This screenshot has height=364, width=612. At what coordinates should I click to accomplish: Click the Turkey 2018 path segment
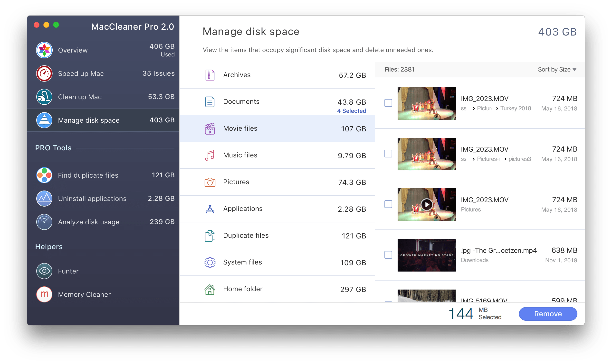(x=516, y=108)
